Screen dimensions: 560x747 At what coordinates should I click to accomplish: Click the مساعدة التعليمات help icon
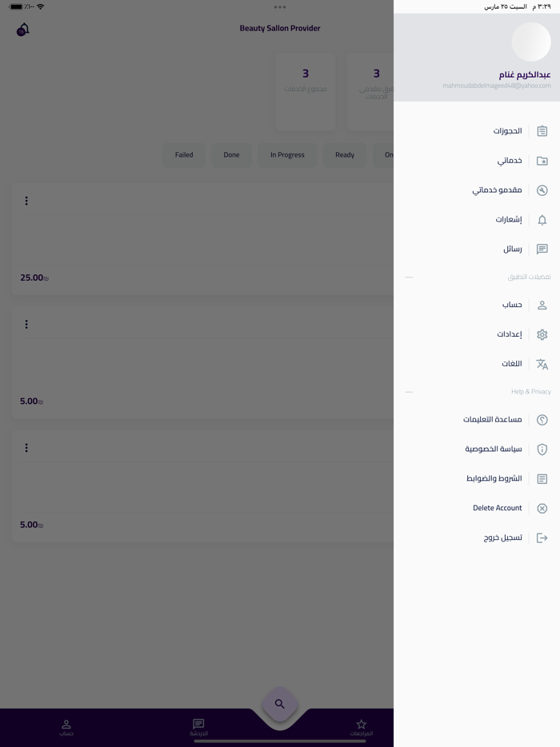pos(542,420)
